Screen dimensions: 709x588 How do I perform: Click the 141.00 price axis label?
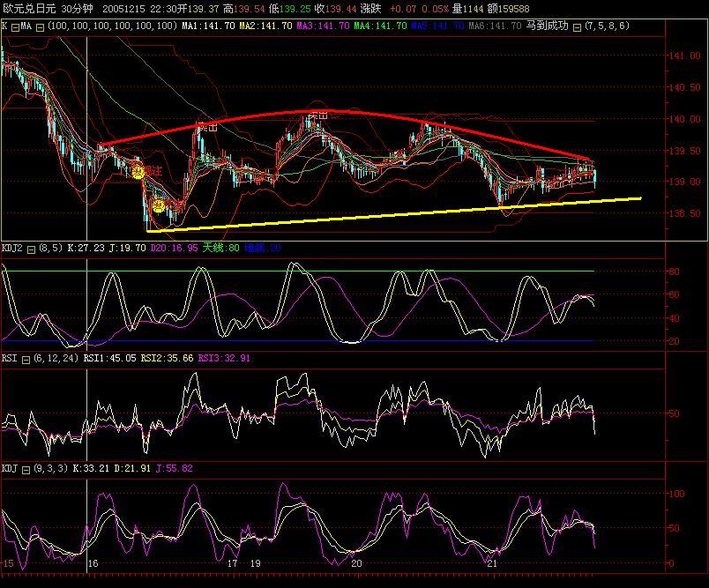click(x=684, y=56)
